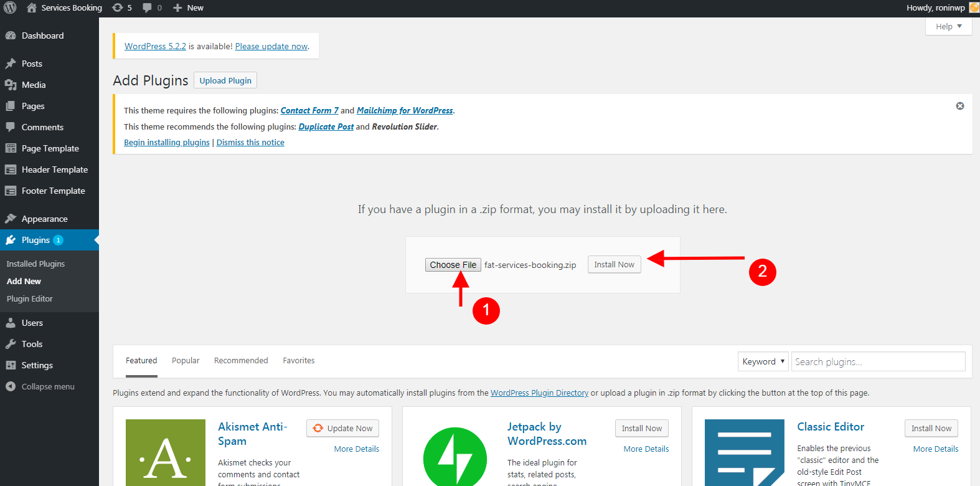Click the Footer Template icon
Screen dimensions: 980x486
[11, 191]
